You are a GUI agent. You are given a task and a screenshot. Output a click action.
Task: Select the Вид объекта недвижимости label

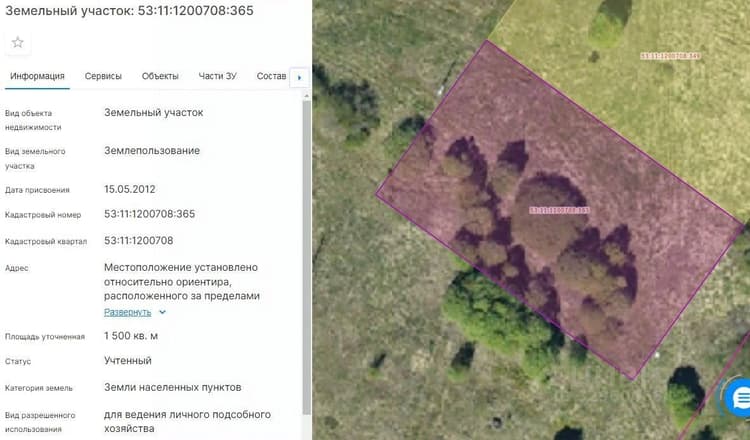33,120
